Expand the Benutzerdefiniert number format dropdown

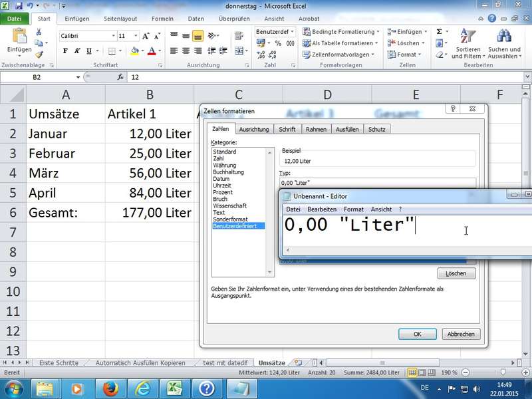[295, 31]
